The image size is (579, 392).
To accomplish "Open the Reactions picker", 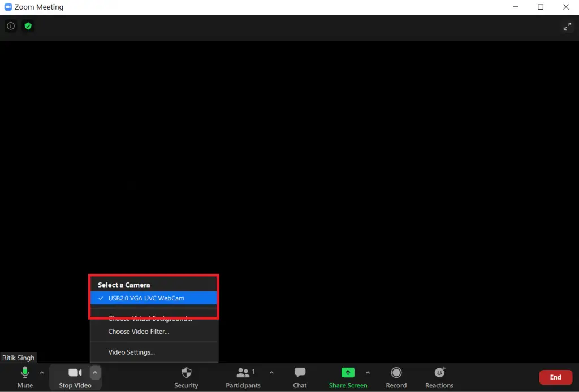I will click(x=439, y=377).
